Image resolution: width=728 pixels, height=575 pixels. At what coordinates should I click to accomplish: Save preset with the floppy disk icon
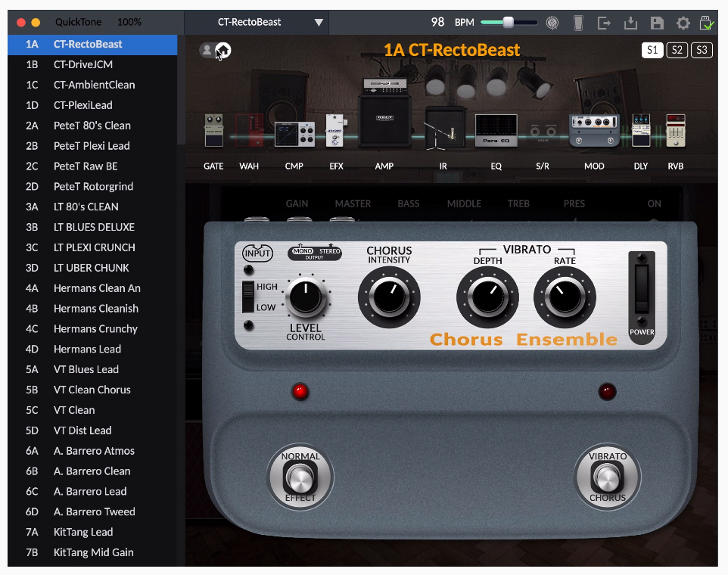tap(657, 23)
